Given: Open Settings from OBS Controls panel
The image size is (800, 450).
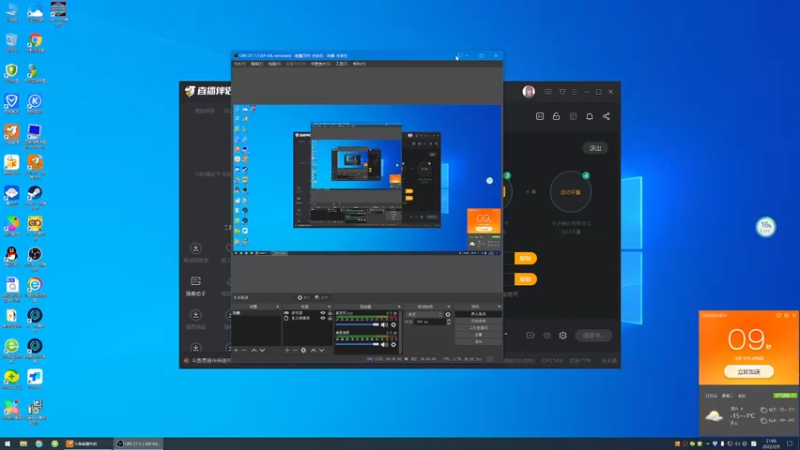Looking at the screenshot, I should [478, 335].
